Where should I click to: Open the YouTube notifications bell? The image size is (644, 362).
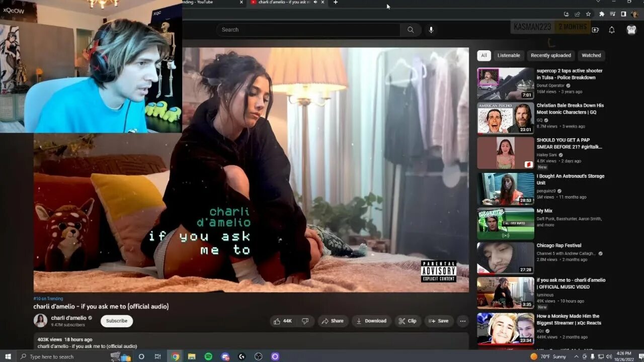tap(612, 30)
